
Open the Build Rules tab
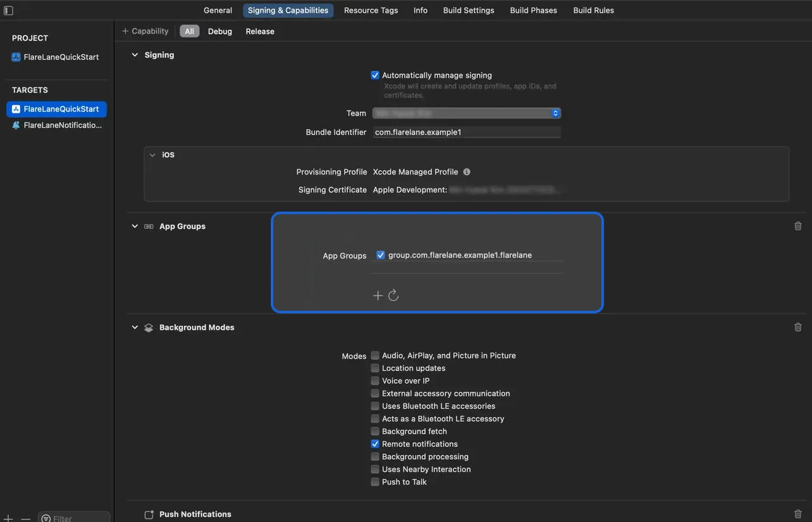[x=594, y=10]
